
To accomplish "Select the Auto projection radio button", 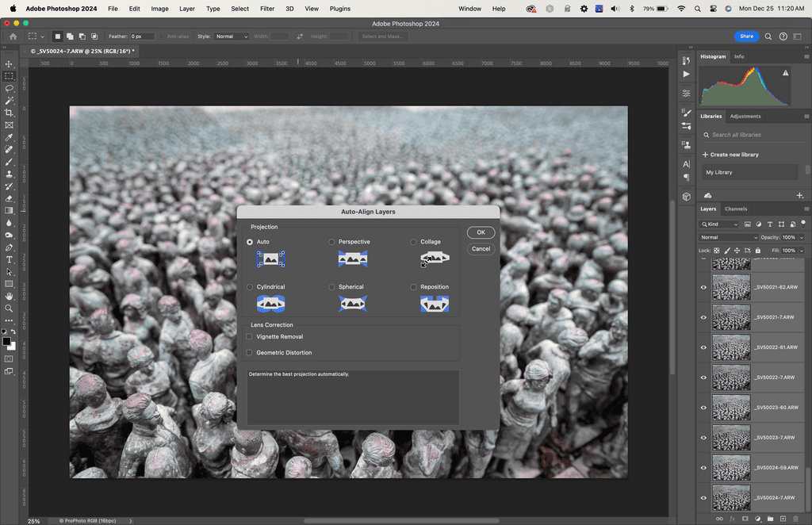I will [x=250, y=242].
